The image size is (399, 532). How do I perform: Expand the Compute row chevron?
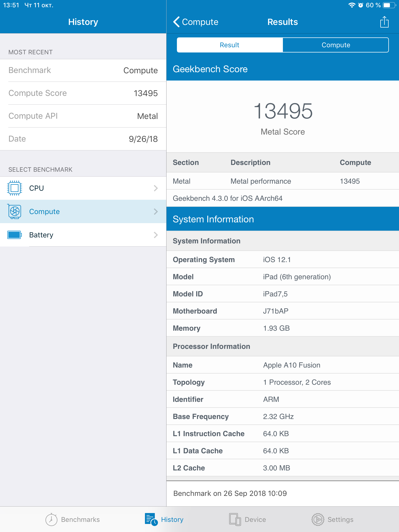(x=156, y=211)
